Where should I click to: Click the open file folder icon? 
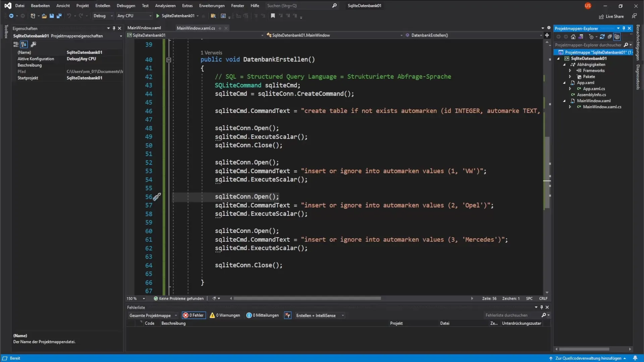tap(44, 16)
